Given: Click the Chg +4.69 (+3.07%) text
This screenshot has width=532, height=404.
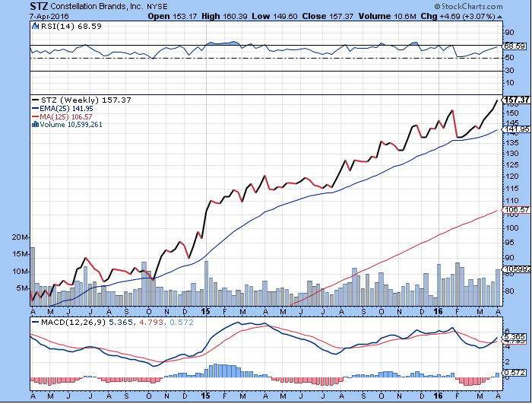Looking at the screenshot, I should coord(458,16).
